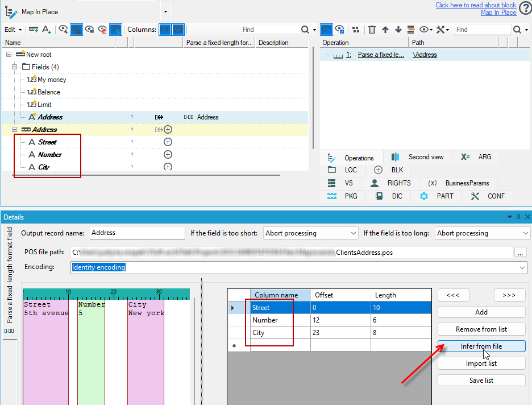The image size is (532, 405).
Task: Click the Output record name field
Action: [138, 233]
